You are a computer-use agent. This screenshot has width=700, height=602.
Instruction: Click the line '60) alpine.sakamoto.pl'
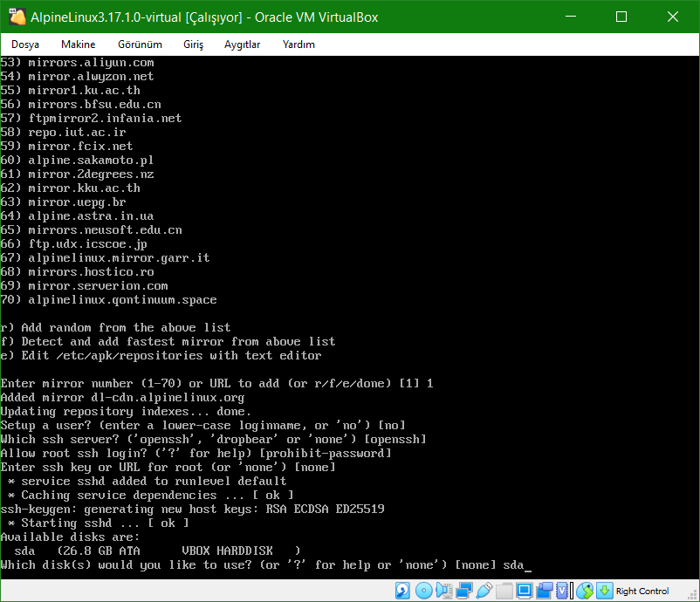[77, 161]
